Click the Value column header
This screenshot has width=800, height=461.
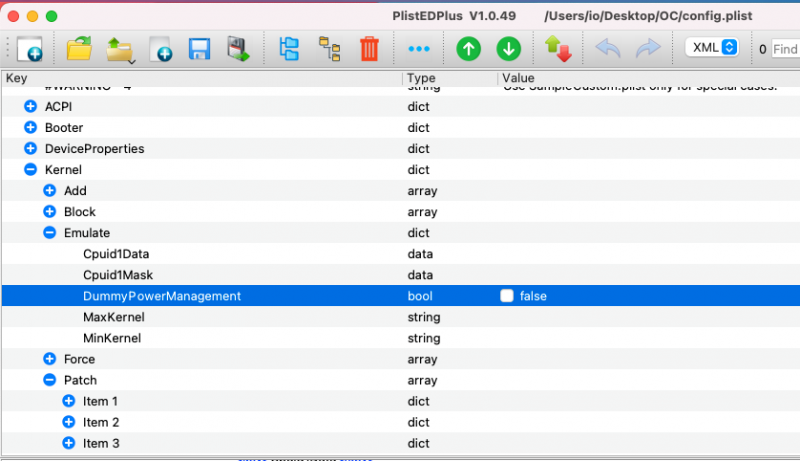point(649,78)
